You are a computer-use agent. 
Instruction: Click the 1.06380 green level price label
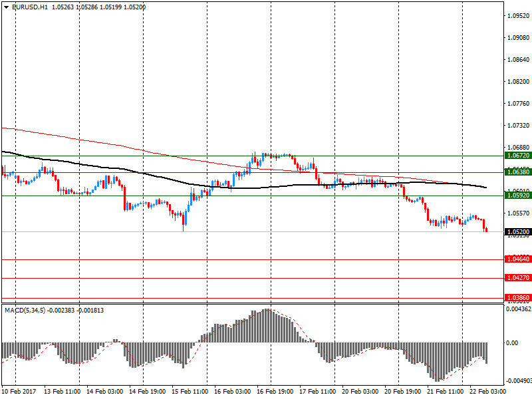tap(518, 172)
